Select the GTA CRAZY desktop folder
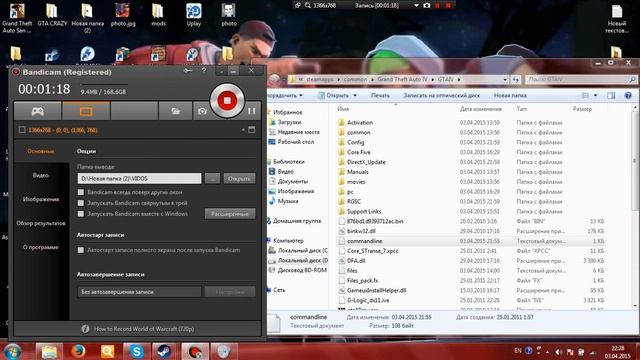Viewport: 640px width, 360px height. coord(52,15)
